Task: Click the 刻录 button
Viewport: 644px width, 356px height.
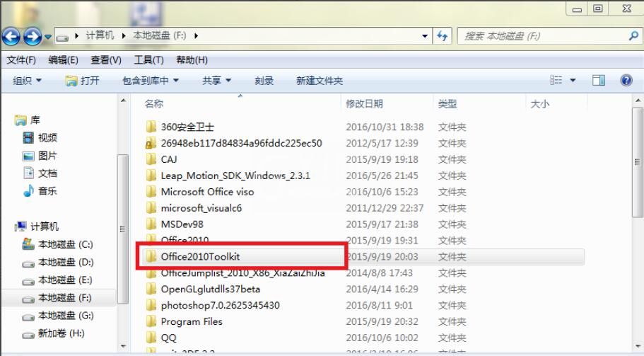Action: pos(264,81)
